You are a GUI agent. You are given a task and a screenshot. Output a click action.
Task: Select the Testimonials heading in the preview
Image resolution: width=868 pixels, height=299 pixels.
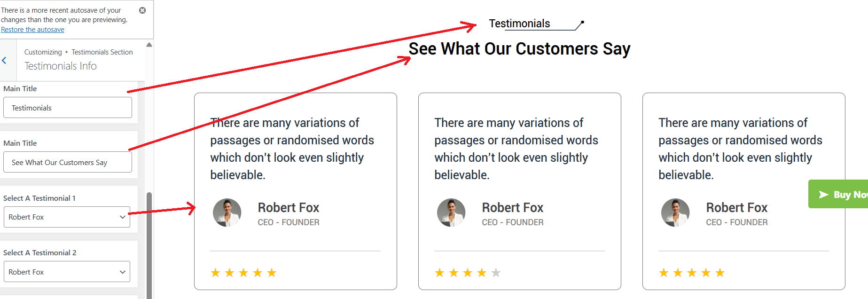pos(519,24)
